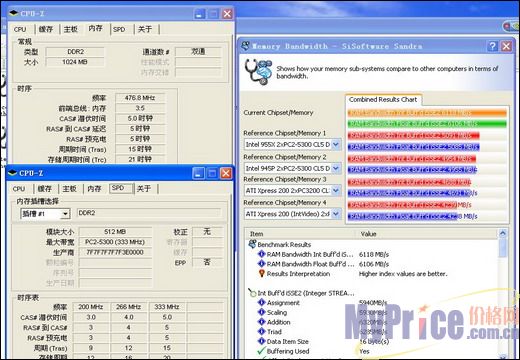520x360 pixels.
Task: Click the 333 MHz timing table column
Action: click(167, 307)
